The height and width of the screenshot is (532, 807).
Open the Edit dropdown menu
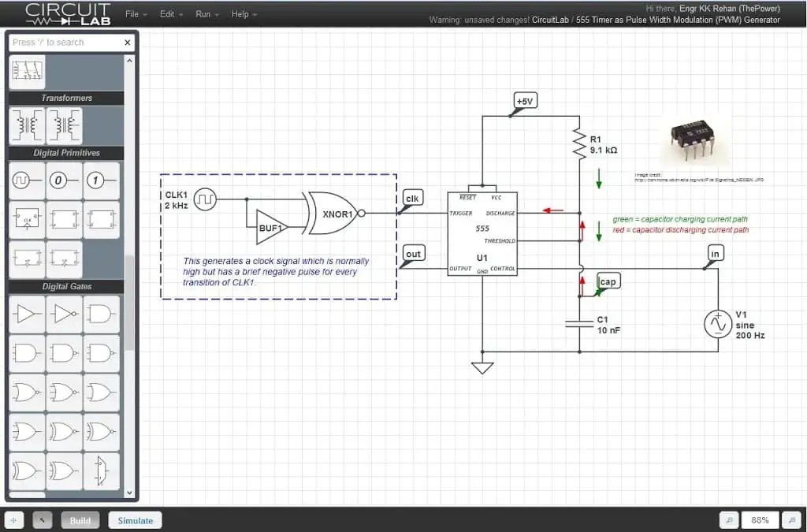[168, 13]
